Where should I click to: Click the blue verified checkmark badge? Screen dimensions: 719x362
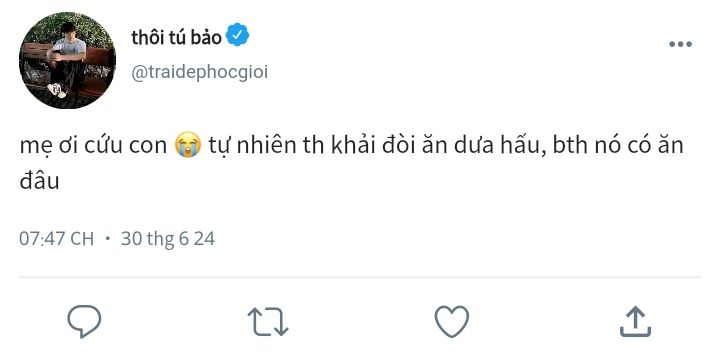(x=238, y=35)
